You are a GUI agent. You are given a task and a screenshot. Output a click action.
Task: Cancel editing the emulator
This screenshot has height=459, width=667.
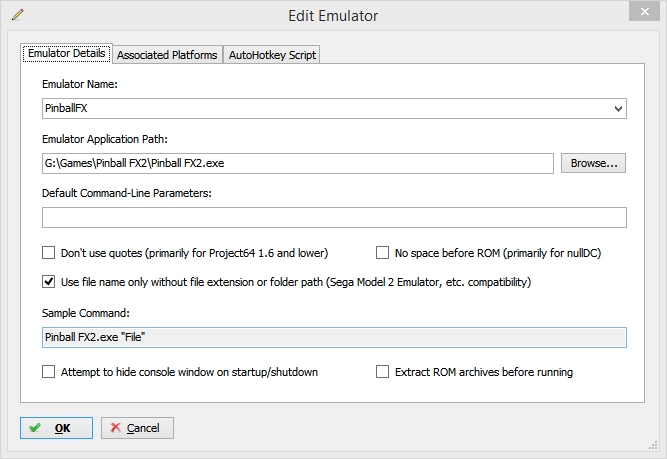click(137, 428)
